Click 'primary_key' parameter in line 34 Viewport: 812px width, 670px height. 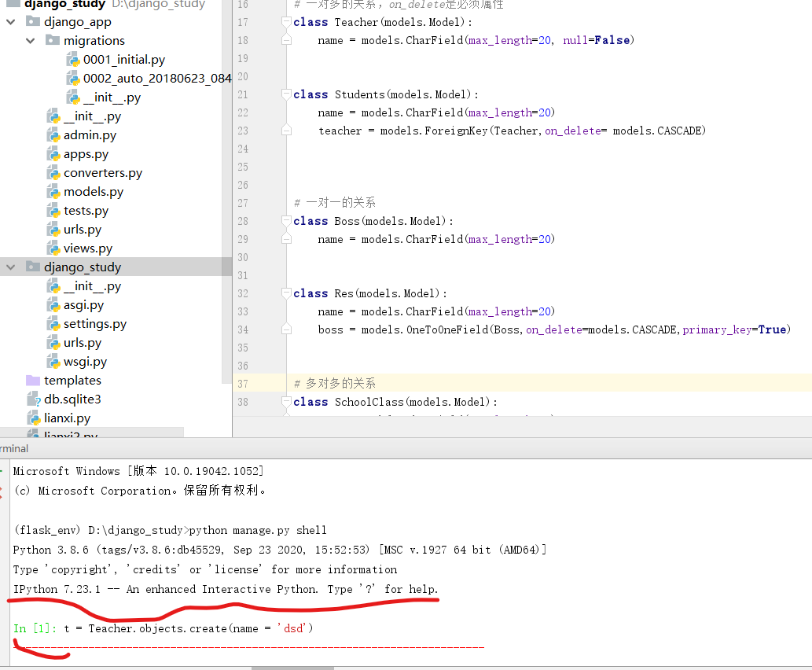point(717,329)
